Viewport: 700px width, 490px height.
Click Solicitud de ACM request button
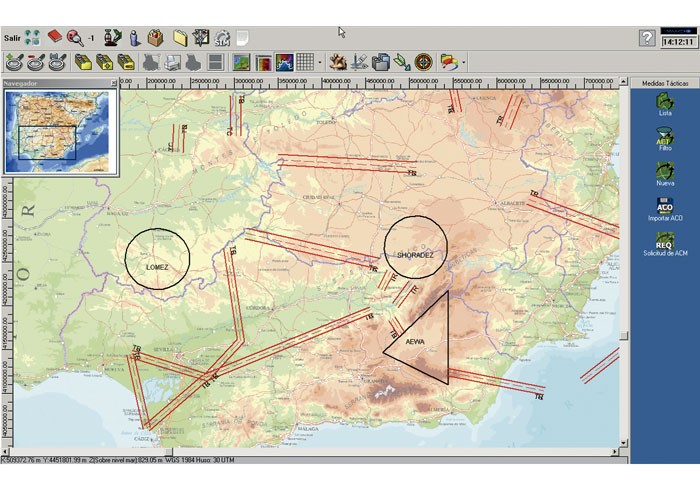tap(665, 244)
